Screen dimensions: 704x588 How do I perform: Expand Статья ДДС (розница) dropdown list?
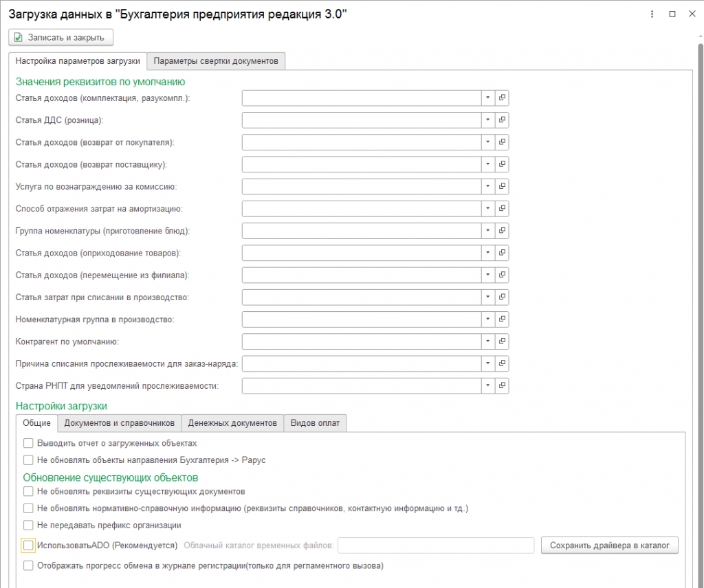pos(488,120)
